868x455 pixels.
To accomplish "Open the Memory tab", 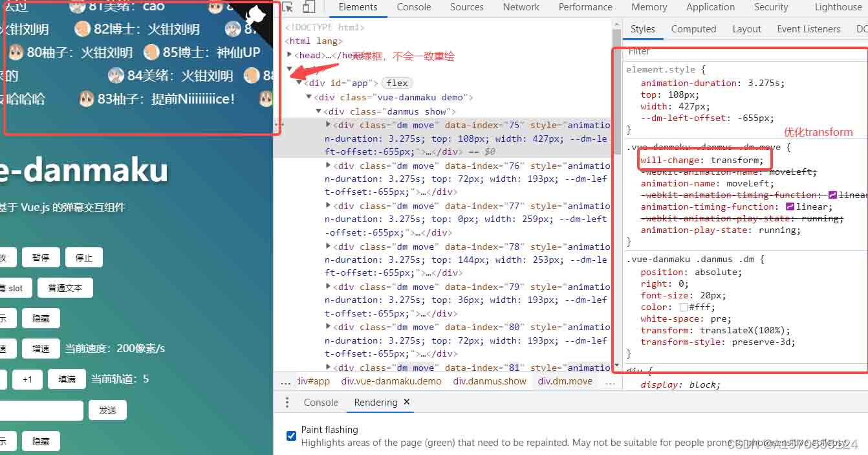I will [x=649, y=7].
